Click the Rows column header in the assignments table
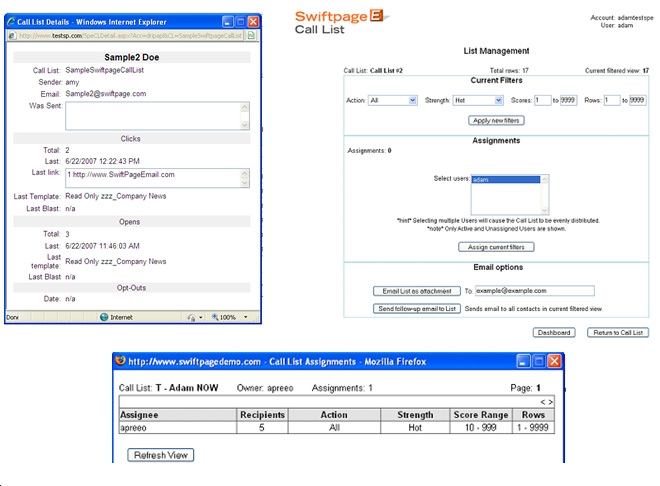660x486 pixels. coord(533,415)
